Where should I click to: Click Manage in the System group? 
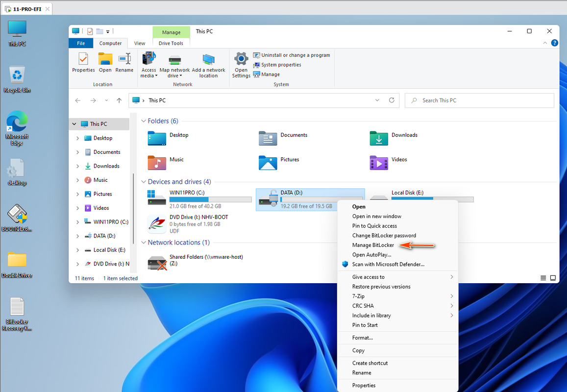pyautogui.click(x=267, y=74)
